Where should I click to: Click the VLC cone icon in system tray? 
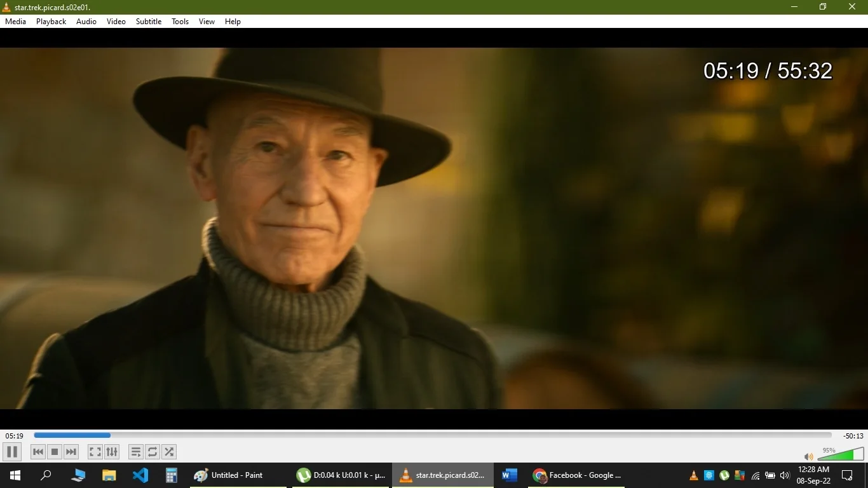pos(693,475)
